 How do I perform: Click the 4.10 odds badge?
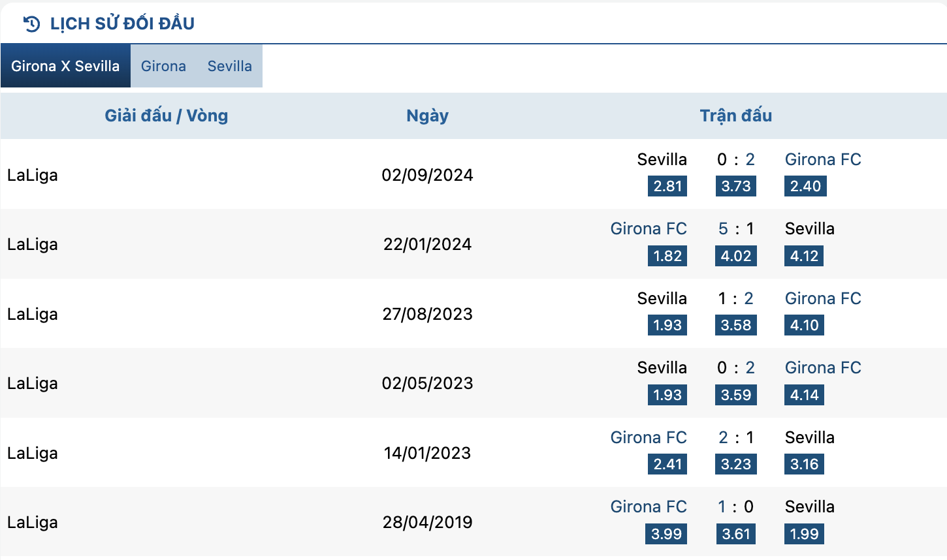click(x=804, y=325)
